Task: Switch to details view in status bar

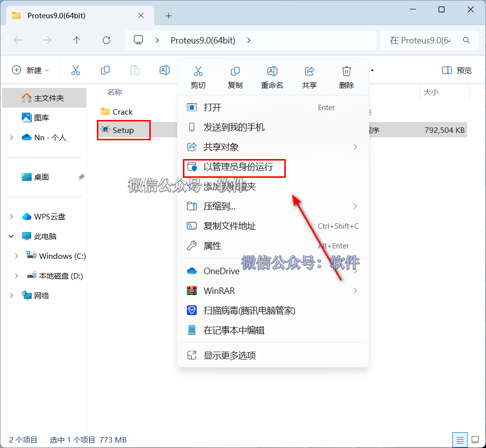Action: tap(460, 440)
